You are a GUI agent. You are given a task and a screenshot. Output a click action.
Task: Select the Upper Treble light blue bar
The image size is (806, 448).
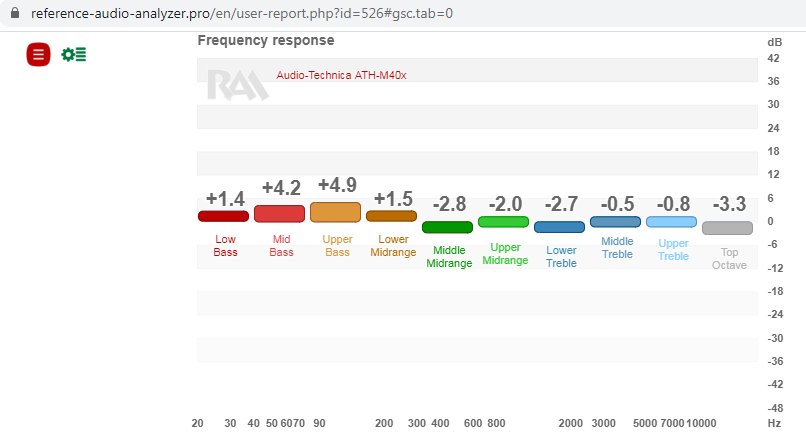tap(671, 222)
